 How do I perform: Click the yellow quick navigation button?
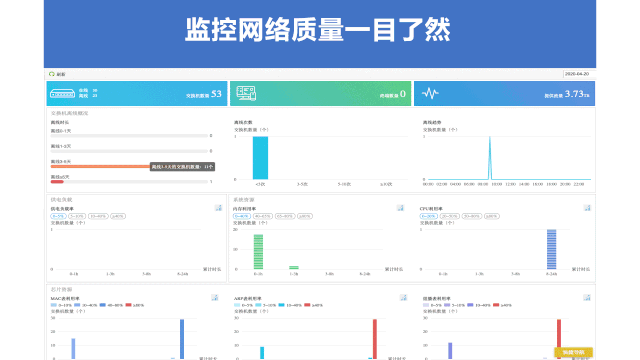click(x=573, y=352)
